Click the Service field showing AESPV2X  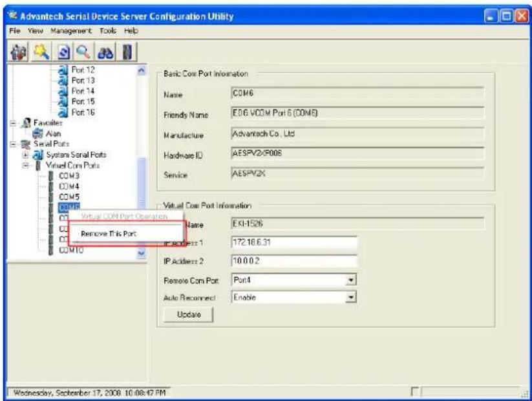point(357,173)
